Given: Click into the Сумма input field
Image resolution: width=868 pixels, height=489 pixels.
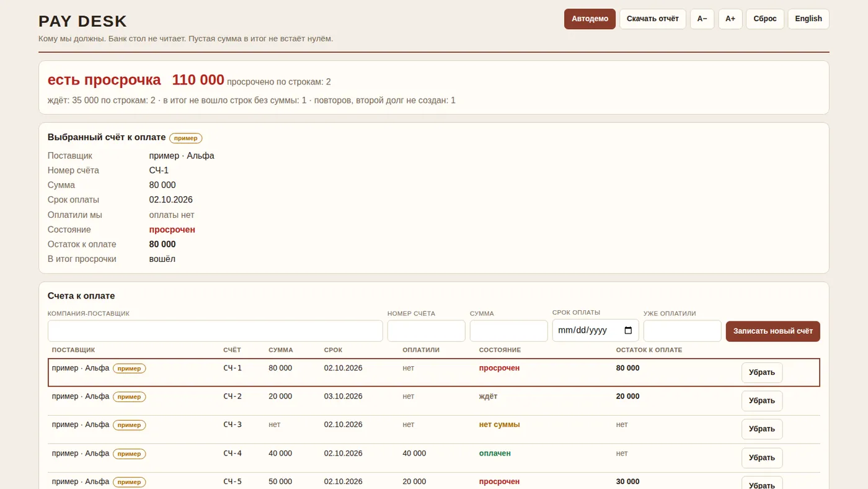Looking at the screenshot, I should [x=509, y=331].
